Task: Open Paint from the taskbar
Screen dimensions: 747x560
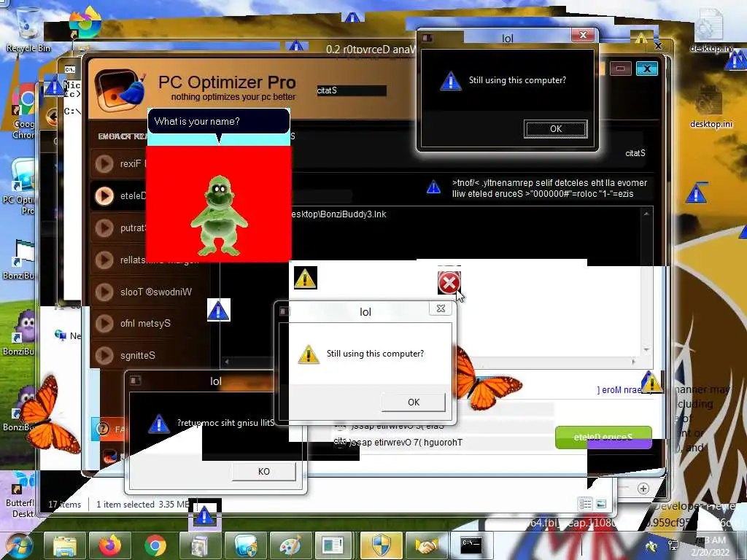Action: click(x=290, y=545)
